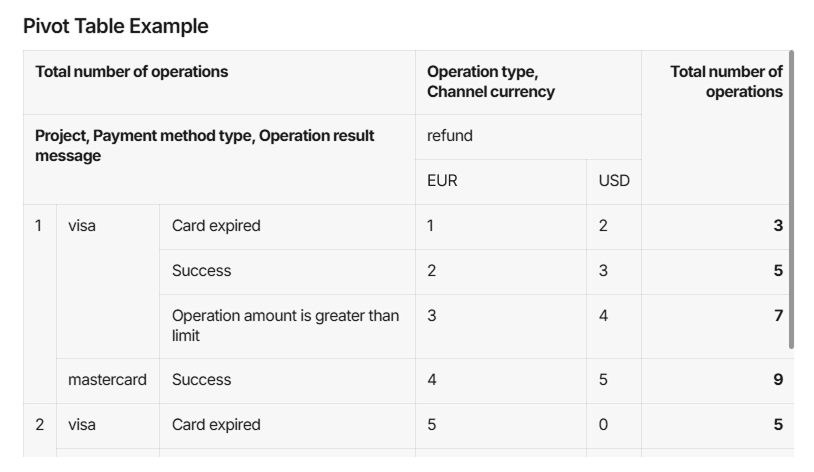The height and width of the screenshot is (472, 814).
Task: Click the Operation amount is greater than limit cell
Action: click(x=287, y=326)
